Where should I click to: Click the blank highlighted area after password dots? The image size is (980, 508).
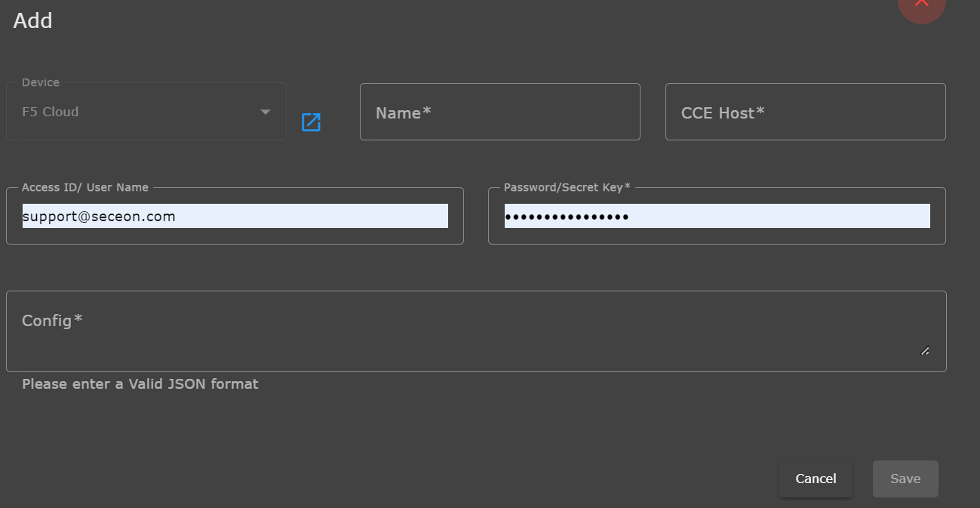pos(777,217)
